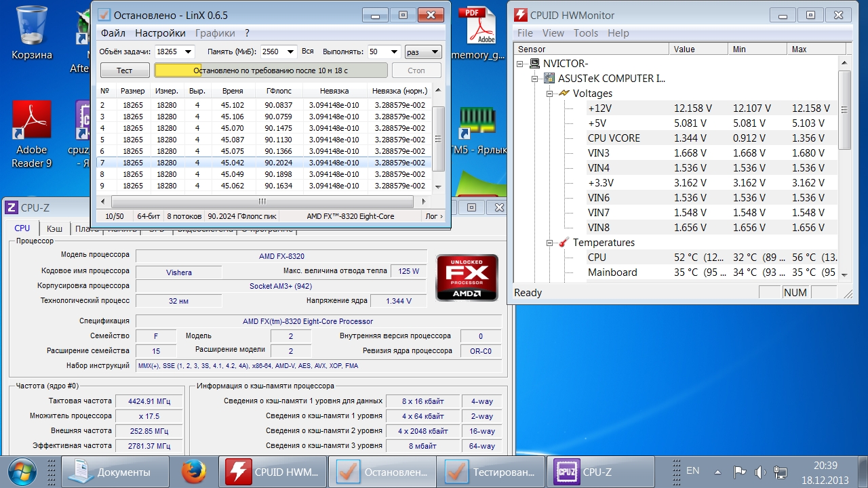
Task: Open the раз units dropdown in LinX
Action: [423, 52]
